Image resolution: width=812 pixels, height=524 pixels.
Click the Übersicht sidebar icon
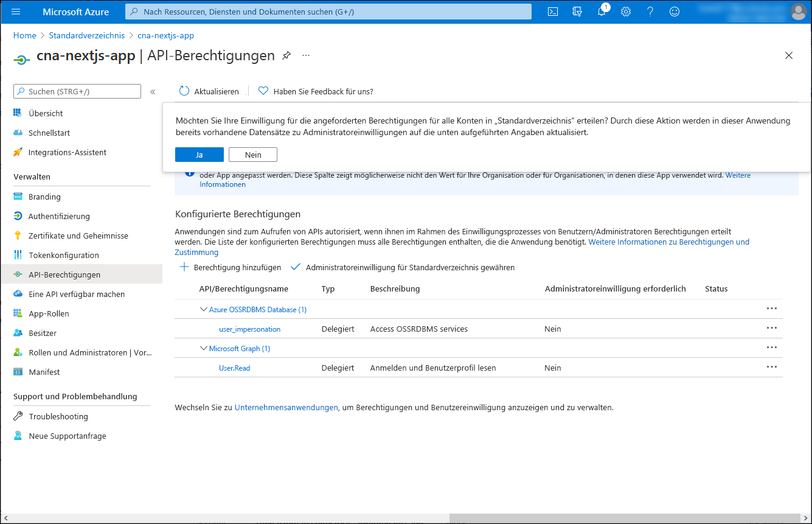(18, 113)
